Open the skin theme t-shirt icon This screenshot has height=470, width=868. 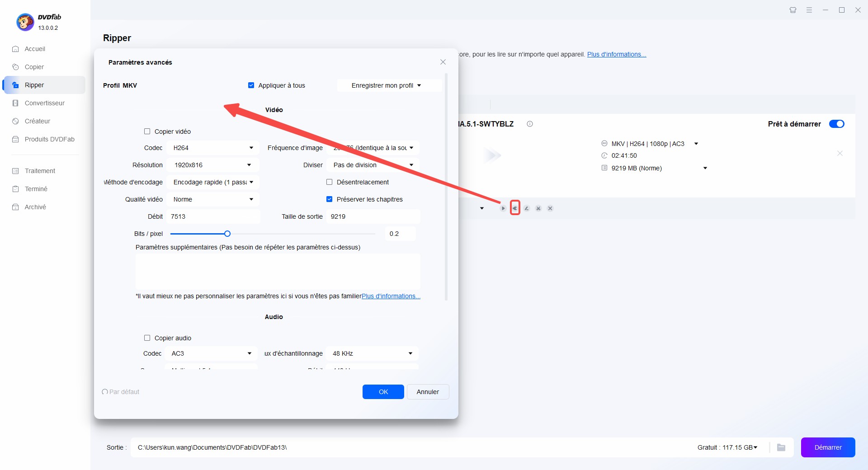[x=793, y=10]
